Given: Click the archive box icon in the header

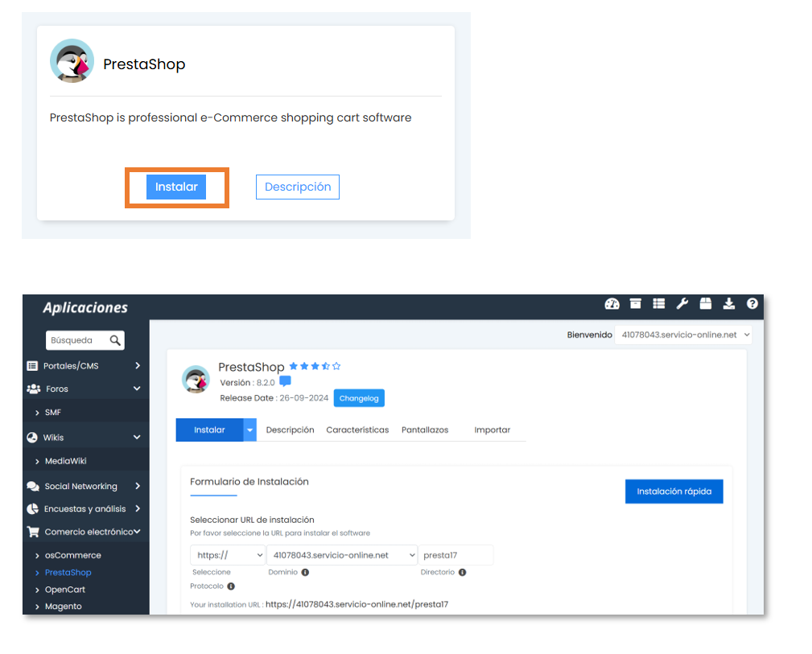Looking at the screenshot, I should point(636,303).
